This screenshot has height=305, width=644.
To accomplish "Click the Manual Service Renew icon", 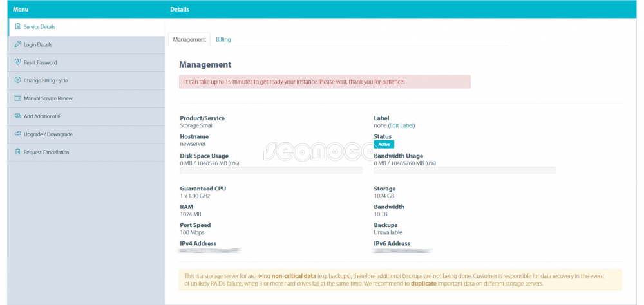I will coord(17,98).
